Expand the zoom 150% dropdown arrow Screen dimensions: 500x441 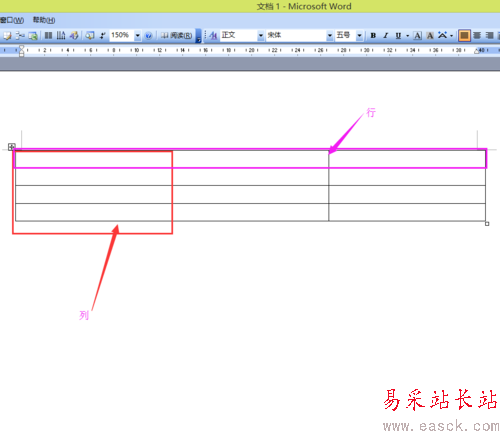pyautogui.click(x=137, y=35)
